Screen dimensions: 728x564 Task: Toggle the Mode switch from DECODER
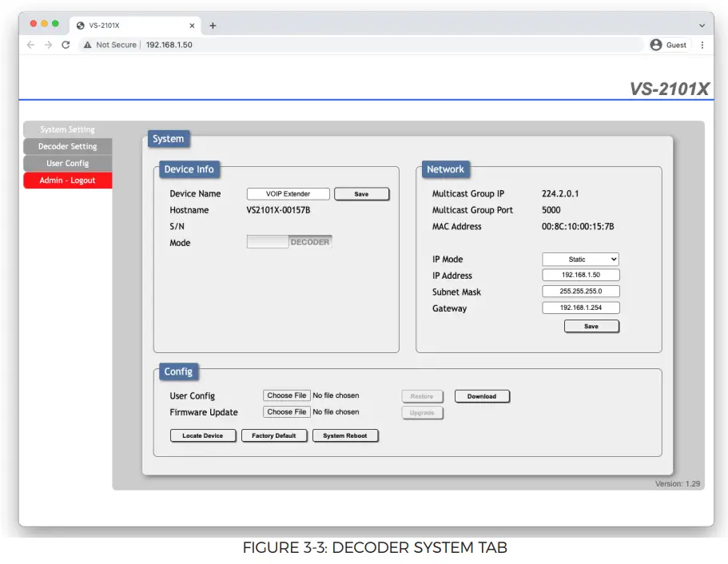[289, 242]
